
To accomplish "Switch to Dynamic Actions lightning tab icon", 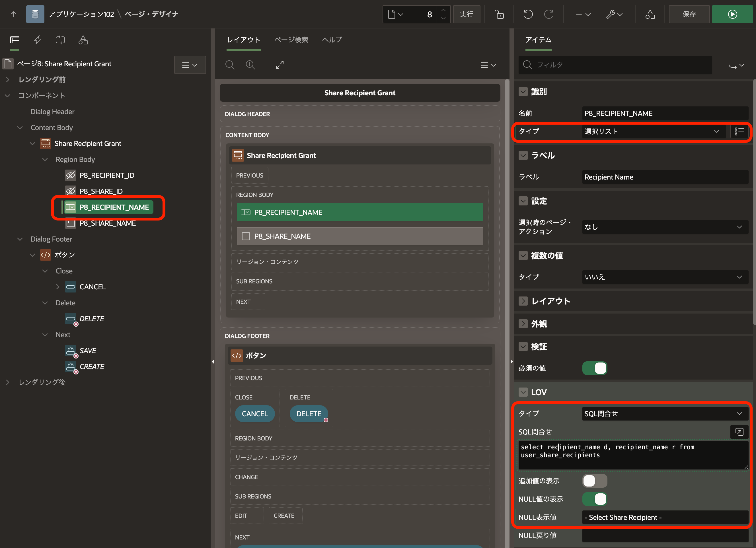I will click(38, 40).
